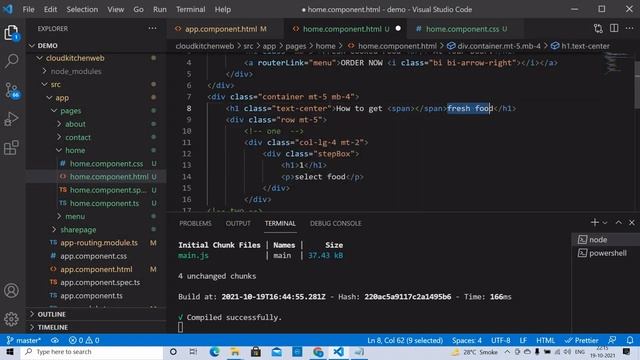
Task: Click the master branch indicator in status bar
Action: tap(24, 340)
